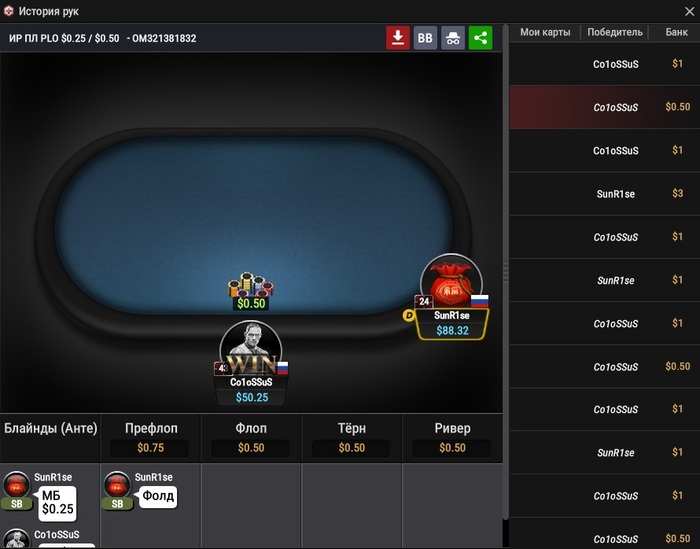
Task: Click the Мои карты column header
Action: pyautogui.click(x=545, y=32)
